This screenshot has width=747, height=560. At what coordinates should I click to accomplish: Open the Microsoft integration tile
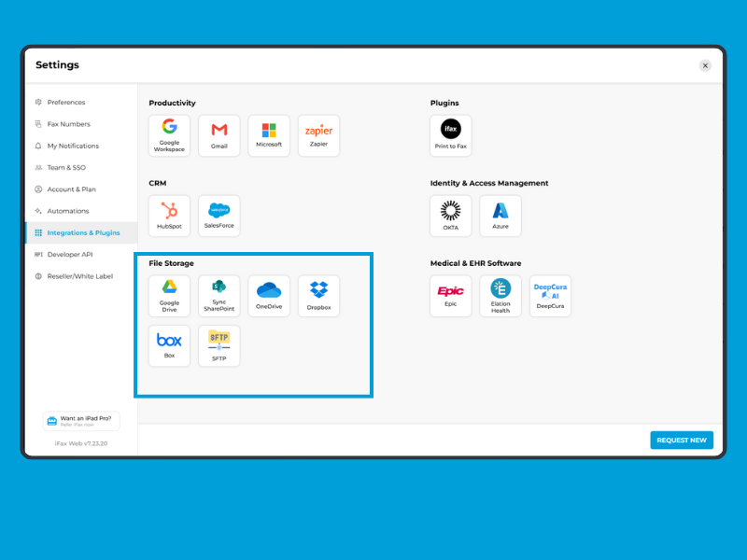pos(269,135)
